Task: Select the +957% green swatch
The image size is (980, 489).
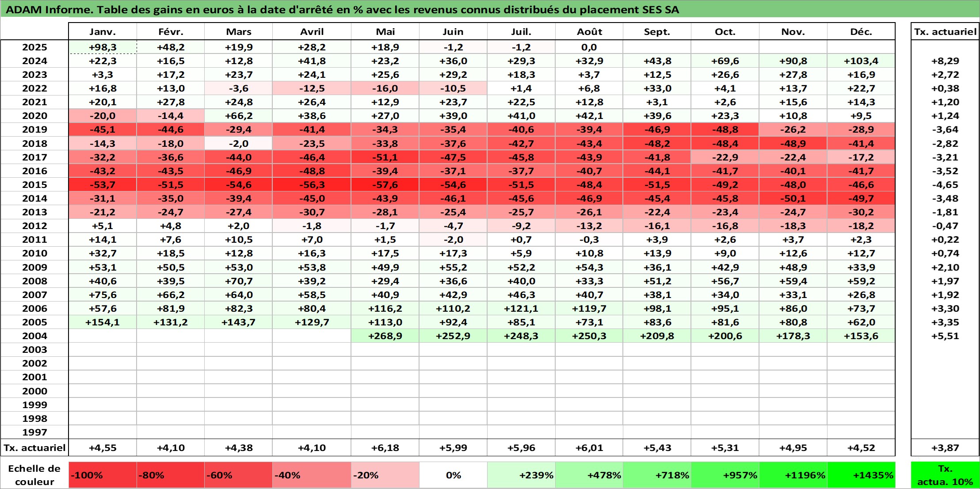Action: [x=725, y=475]
